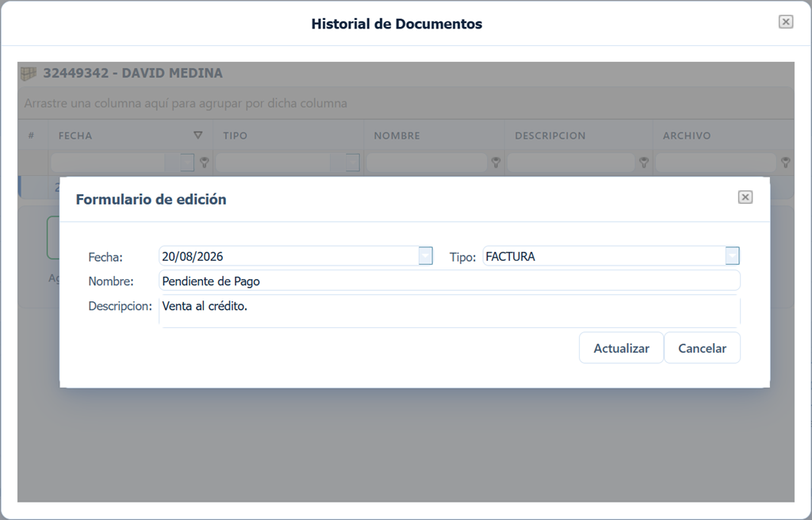Click the NOMBRE column header

434,136
